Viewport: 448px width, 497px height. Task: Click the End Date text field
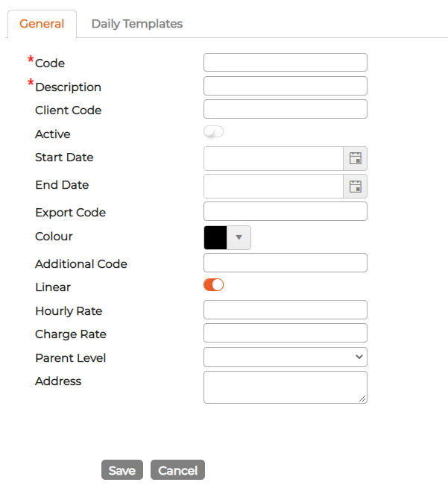274,186
